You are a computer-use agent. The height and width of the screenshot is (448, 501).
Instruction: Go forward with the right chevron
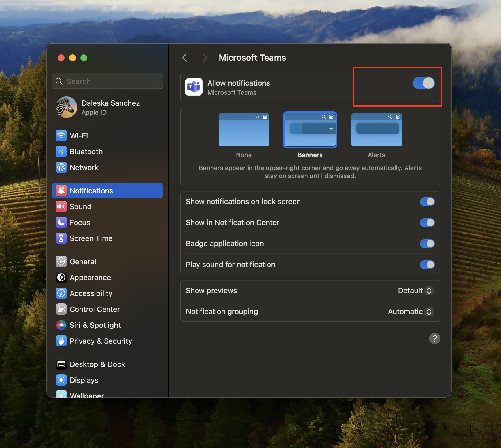tap(205, 58)
